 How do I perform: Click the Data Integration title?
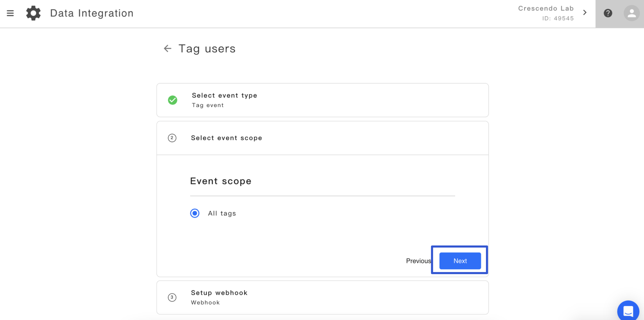coord(92,13)
